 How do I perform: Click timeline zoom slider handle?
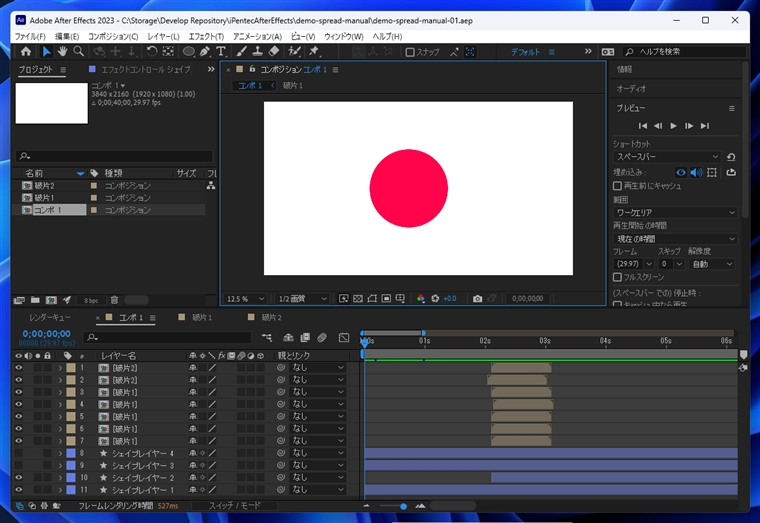coord(403,506)
